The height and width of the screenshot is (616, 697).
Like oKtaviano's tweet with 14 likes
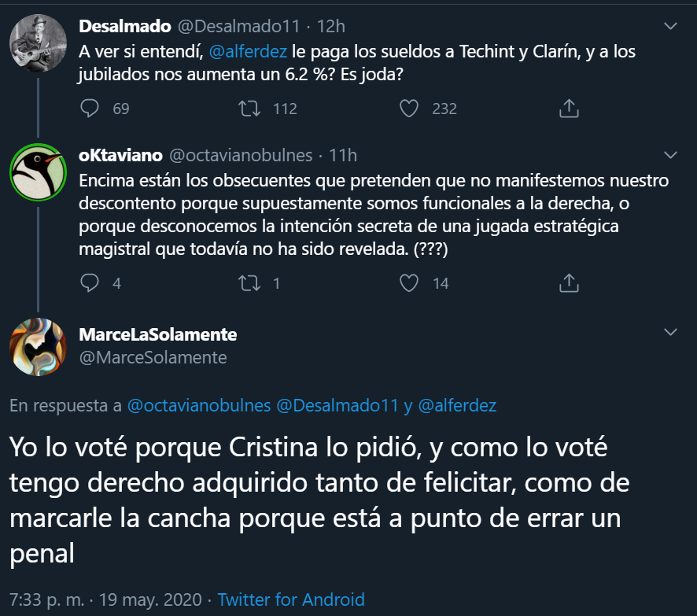[x=409, y=282]
